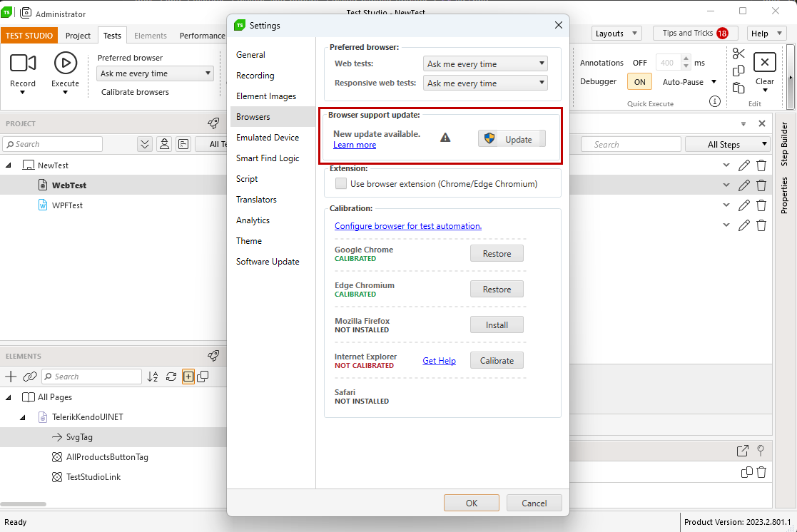Click the chain link icon in Elements toolbar
Viewport: 797px width, 532px height.
(30, 377)
